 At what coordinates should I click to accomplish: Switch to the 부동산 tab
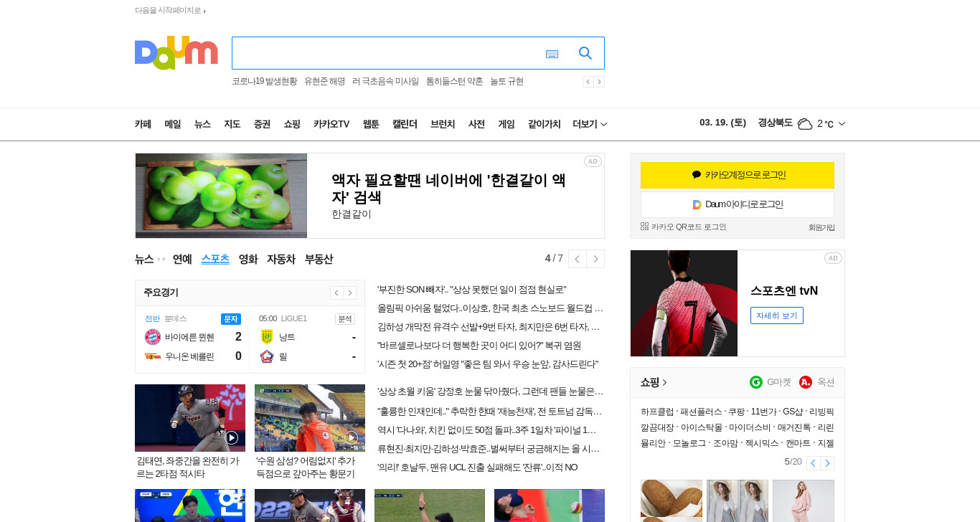coord(319,259)
